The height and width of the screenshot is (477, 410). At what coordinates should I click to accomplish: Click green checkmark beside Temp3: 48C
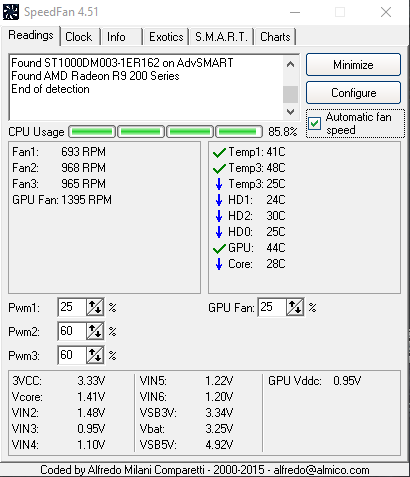[x=219, y=169]
